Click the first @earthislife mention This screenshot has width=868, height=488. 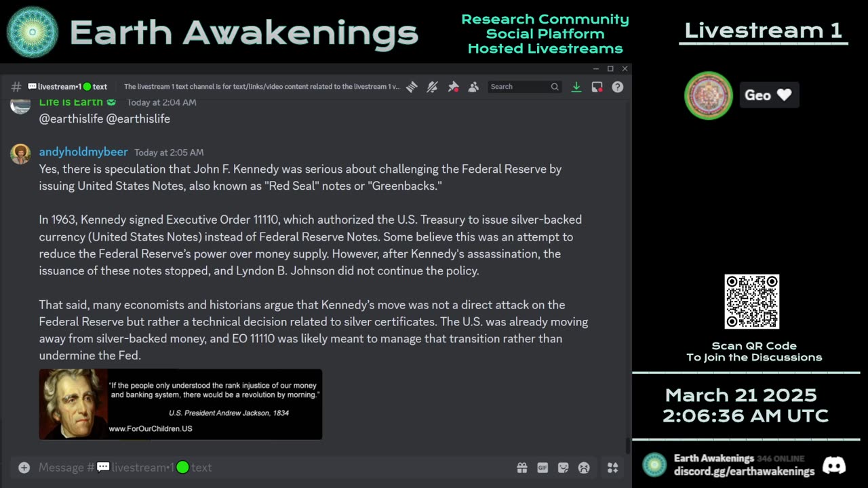pyautogui.click(x=71, y=119)
